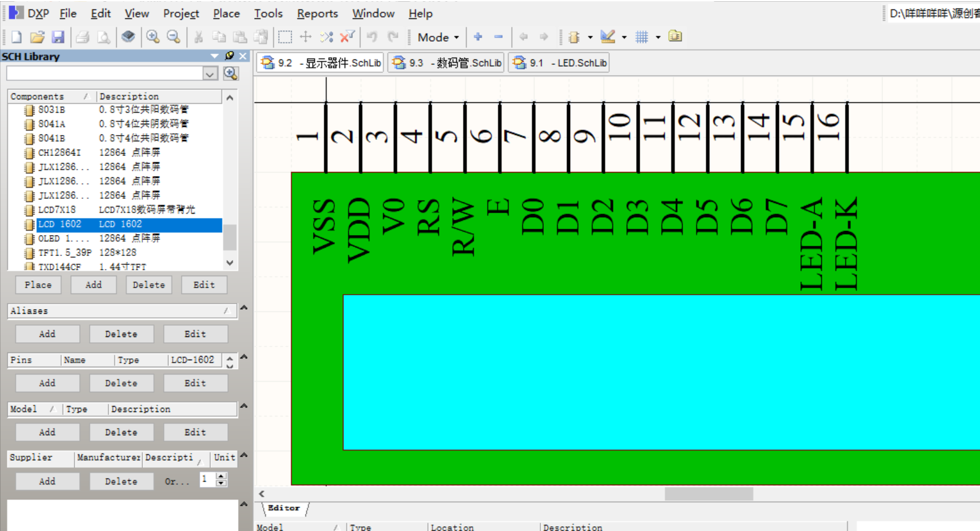Image resolution: width=980 pixels, height=531 pixels.
Task: Collapse the Pins section
Action: click(x=244, y=357)
